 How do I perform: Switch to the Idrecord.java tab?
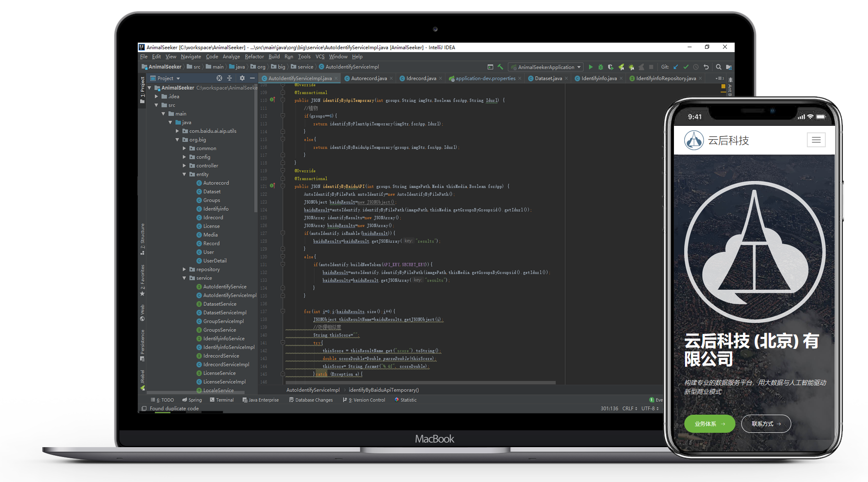coord(421,78)
